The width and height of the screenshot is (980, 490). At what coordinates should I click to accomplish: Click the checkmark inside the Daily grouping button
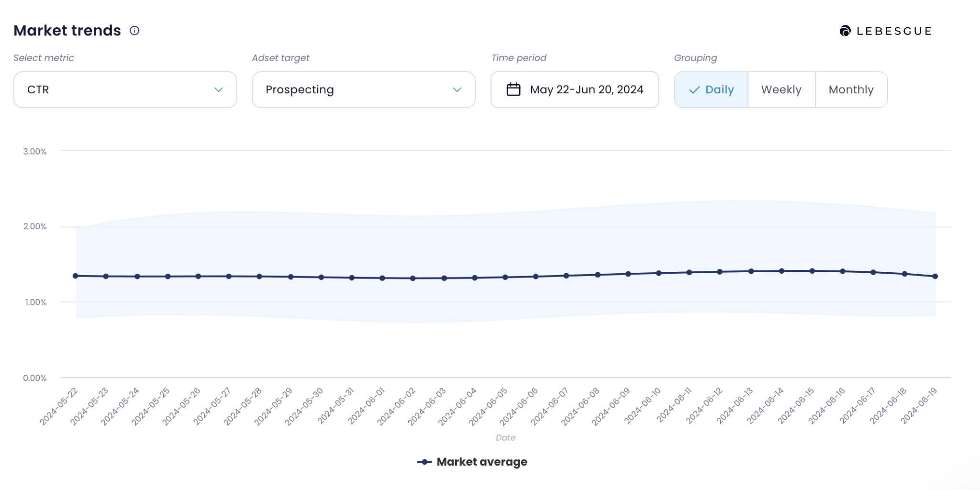(695, 89)
